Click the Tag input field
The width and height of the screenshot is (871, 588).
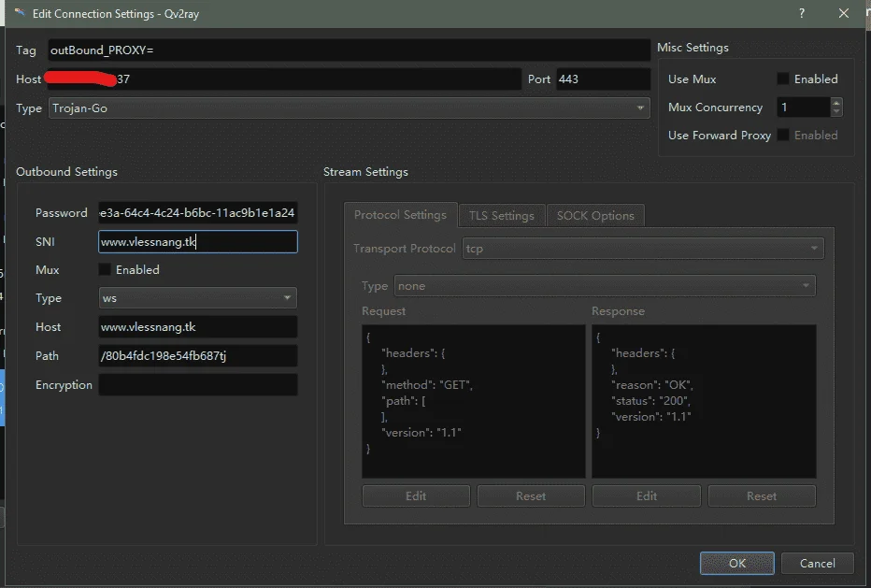(x=349, y=50)
